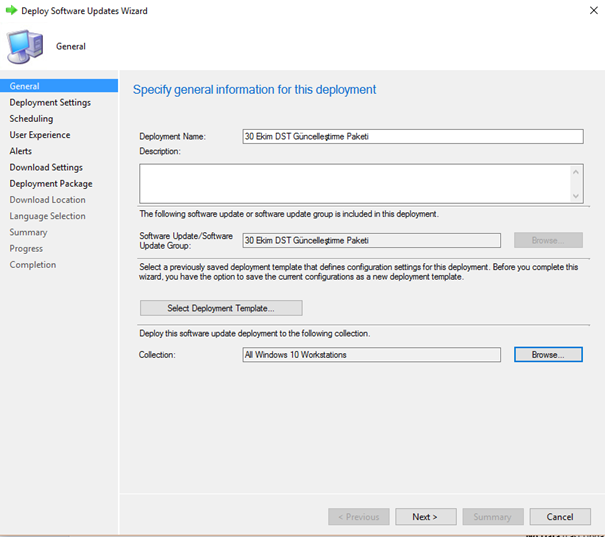Click the green arrow wizard title icon
This screenshot has width=605, height=537.
click(x=12, y=10)
